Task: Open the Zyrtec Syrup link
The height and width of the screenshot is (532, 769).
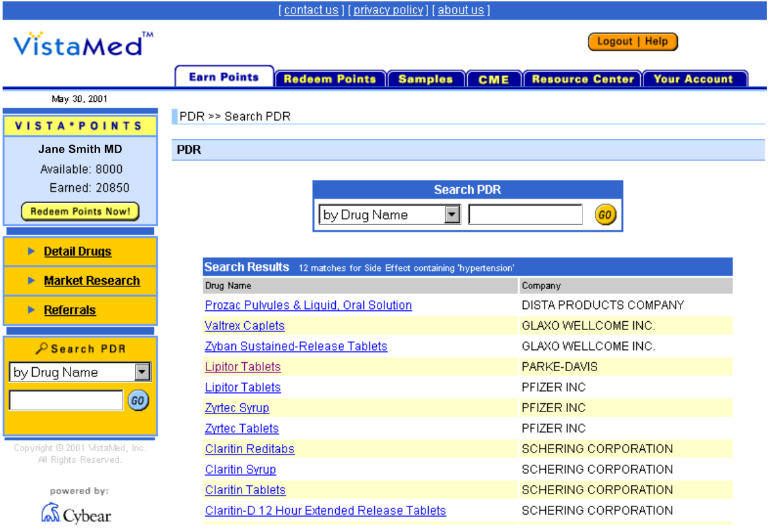Action: click(237, 408)
